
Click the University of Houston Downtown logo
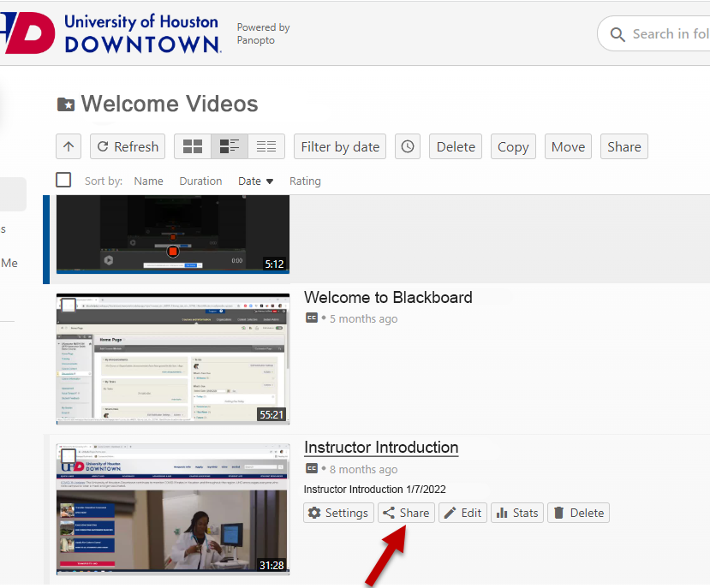pyautogui.click(x=111, y=33)
